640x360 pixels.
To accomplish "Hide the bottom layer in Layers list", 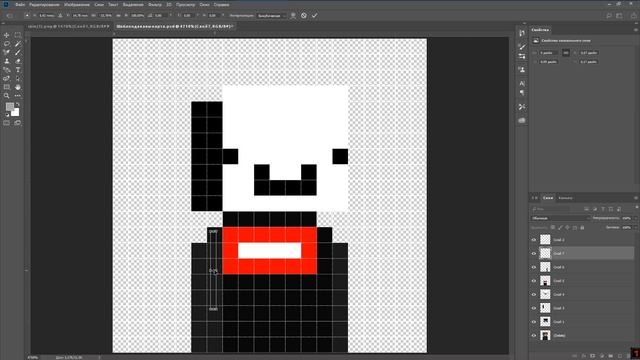I will pos(533,336).
